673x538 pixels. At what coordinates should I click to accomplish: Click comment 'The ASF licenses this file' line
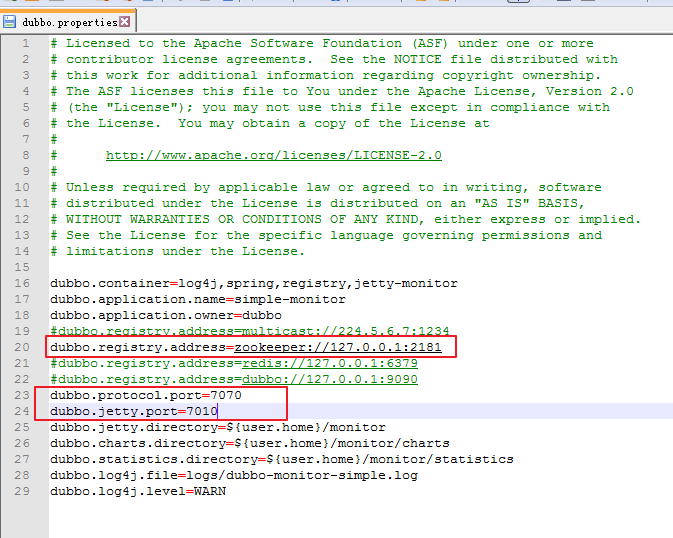coord(342,91)
